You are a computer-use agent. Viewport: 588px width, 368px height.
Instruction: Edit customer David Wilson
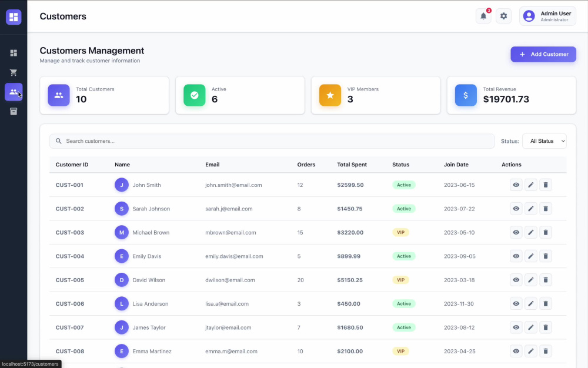click(x=530, y=280)
